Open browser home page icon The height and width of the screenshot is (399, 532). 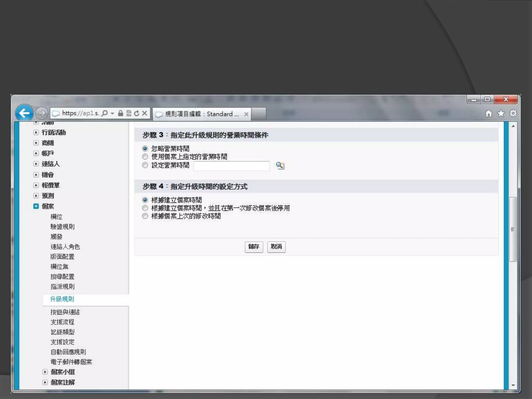click(x=489, y=114)
